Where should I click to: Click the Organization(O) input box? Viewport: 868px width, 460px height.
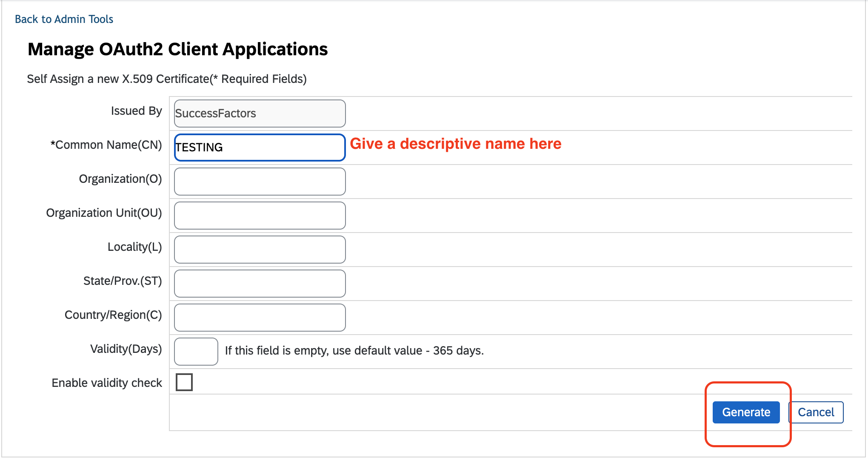click(260, 182)
